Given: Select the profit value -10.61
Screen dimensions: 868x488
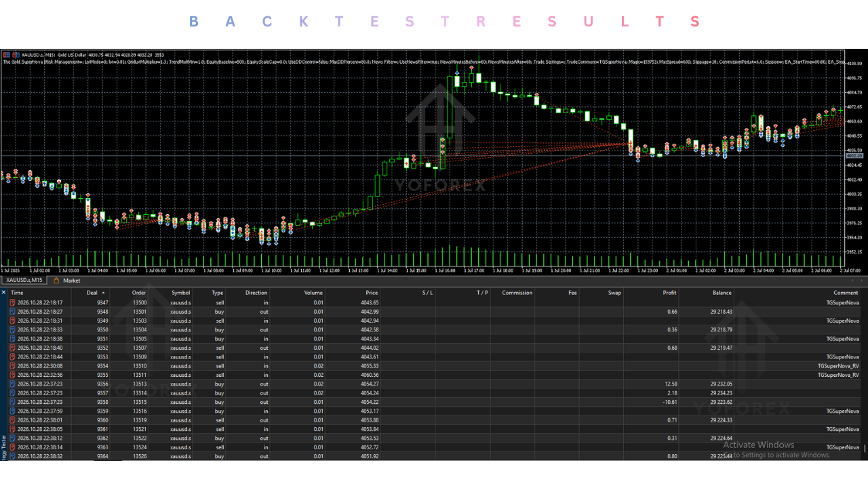Looking at the screenshot, I should 669,402.
